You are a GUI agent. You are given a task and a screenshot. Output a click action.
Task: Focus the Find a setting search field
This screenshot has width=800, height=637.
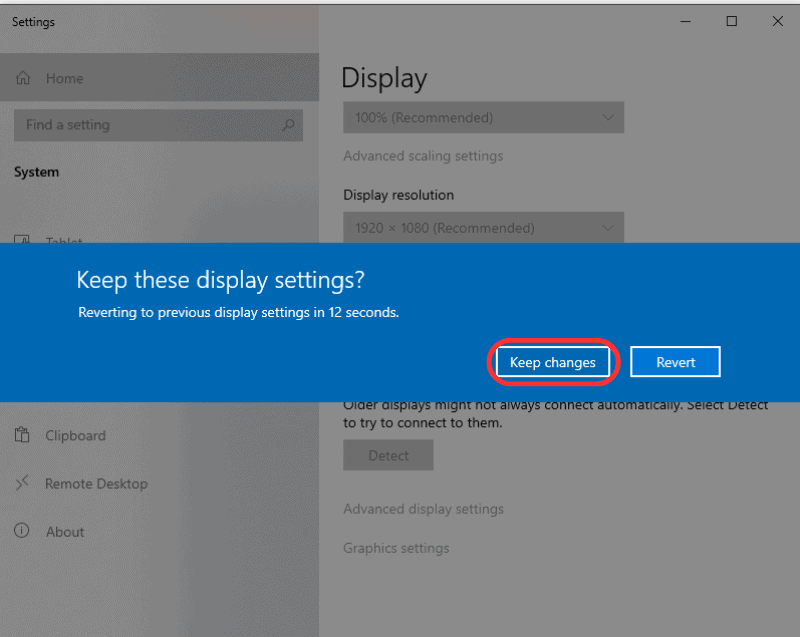click(x=150, y=125)
